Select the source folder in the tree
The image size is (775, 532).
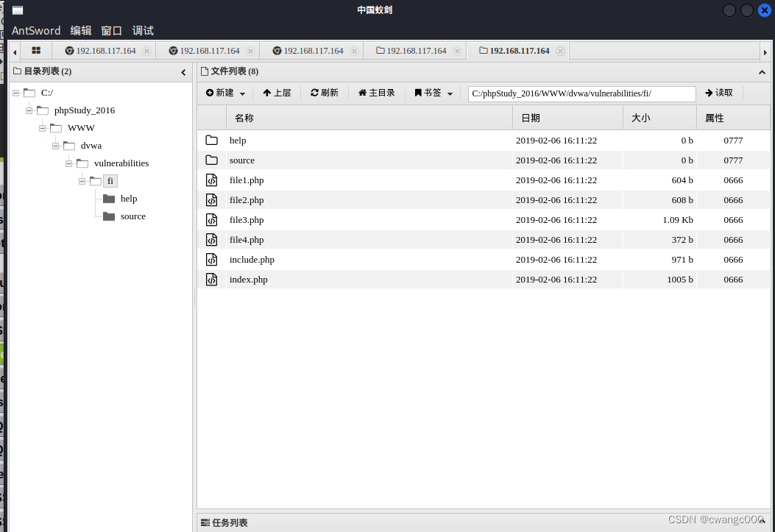tap(133, 216)
